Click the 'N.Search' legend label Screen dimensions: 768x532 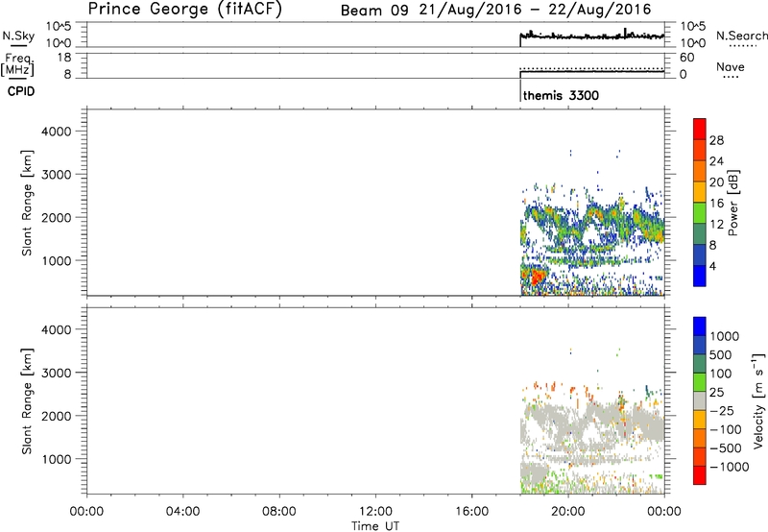click(x=741, y=36)
